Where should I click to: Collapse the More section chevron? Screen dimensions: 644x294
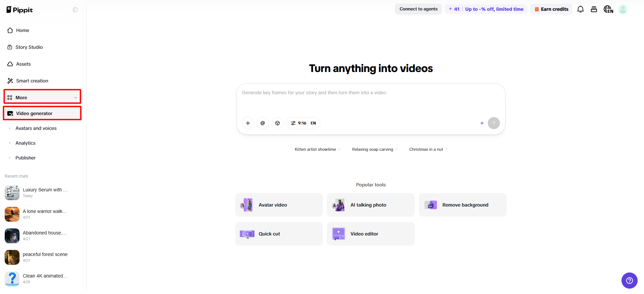tap(76, 98)
